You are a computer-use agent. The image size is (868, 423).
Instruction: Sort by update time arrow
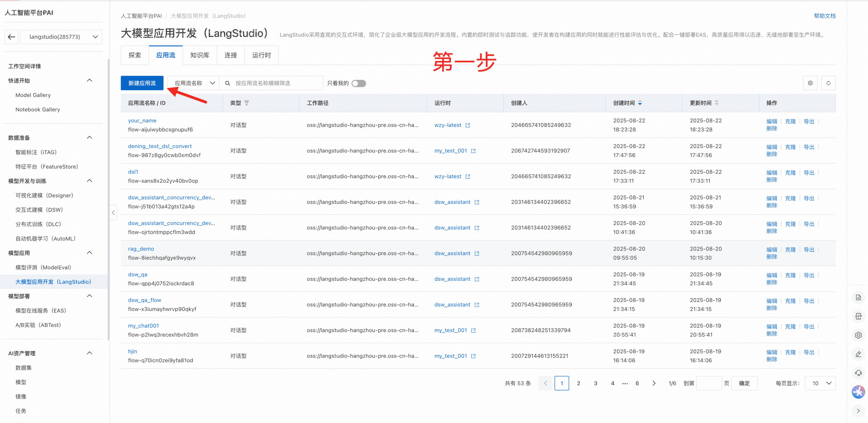716,103
